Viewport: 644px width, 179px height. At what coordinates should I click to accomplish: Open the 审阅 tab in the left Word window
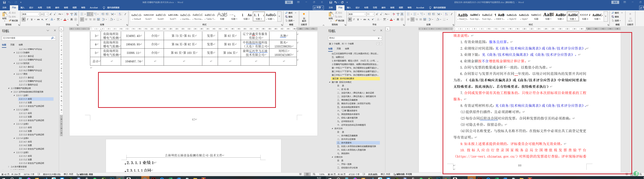[x=66, y=8]
